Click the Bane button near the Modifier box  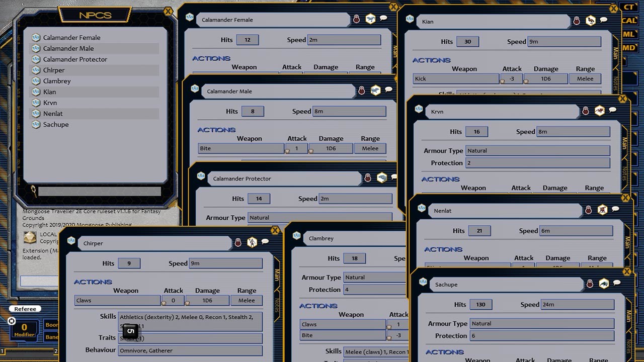coord(52,338)
